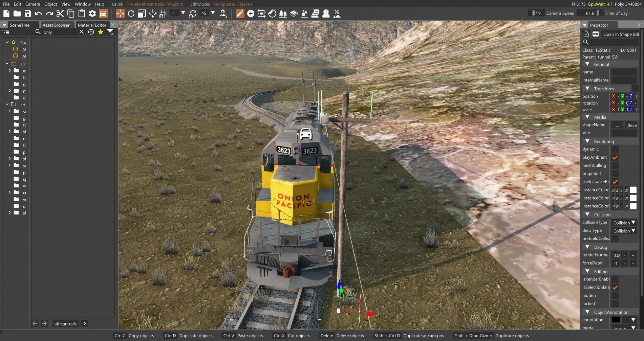Collapse the Transform section
The width and height of the screenshot is (644, 341).
point(587,89)
